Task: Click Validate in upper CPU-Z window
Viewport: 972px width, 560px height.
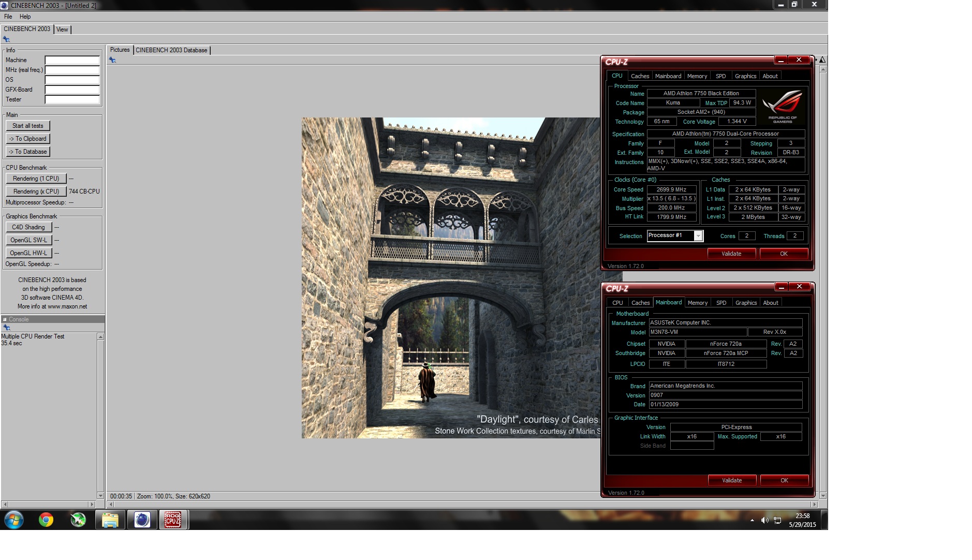Action: click(x=731, y=254)
